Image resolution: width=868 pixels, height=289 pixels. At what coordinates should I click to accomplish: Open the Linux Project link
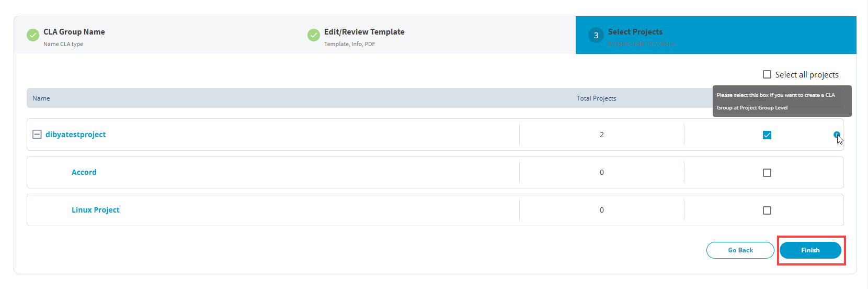pyautogui.click(x=95, y=210)
